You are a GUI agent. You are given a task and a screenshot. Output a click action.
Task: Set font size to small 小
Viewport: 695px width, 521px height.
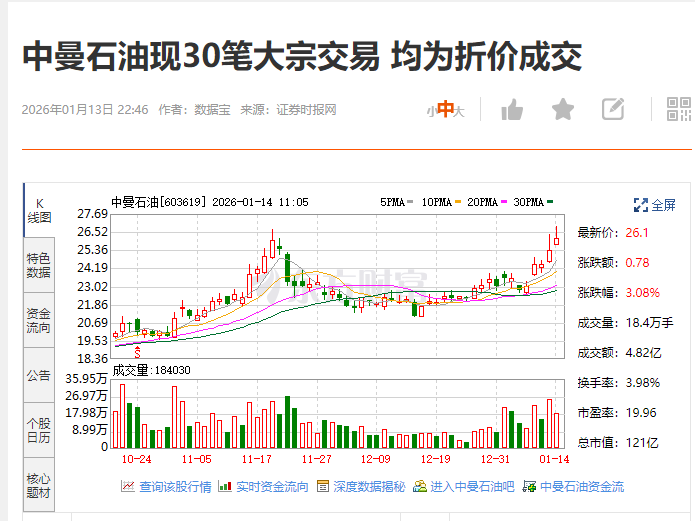pyautogui.click(x=431, y=112)
